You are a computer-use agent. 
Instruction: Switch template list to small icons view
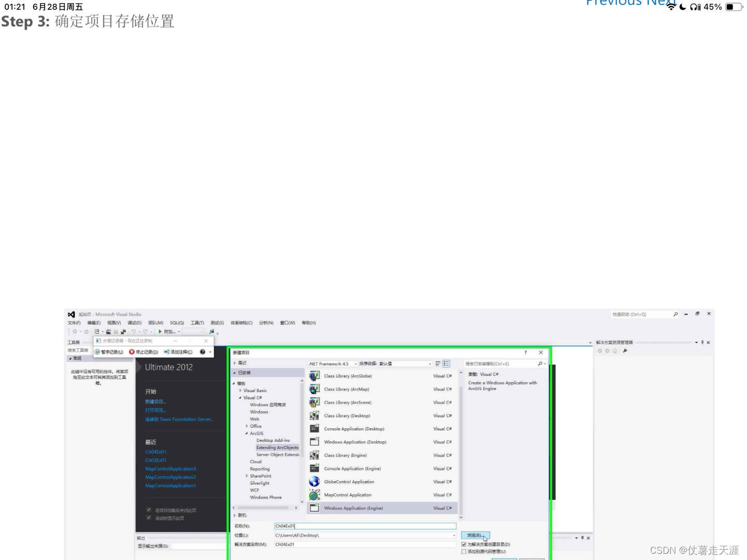coord(438,363)
